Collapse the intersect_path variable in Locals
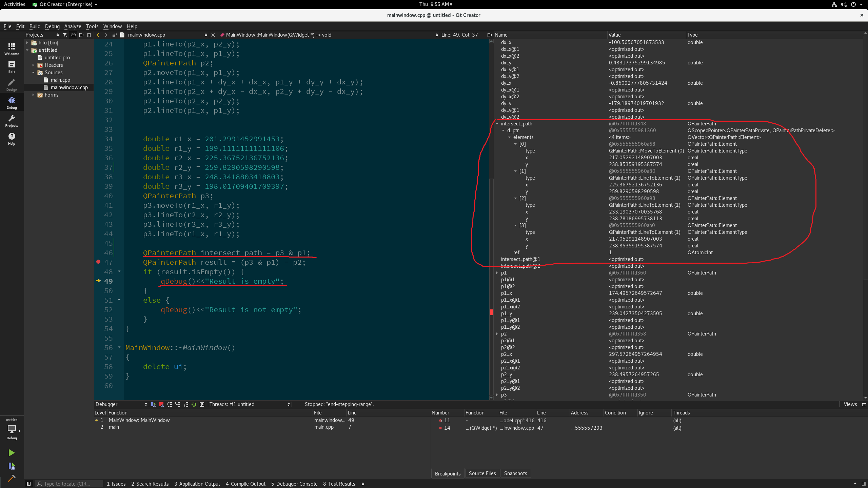 (x=497, y=124)
